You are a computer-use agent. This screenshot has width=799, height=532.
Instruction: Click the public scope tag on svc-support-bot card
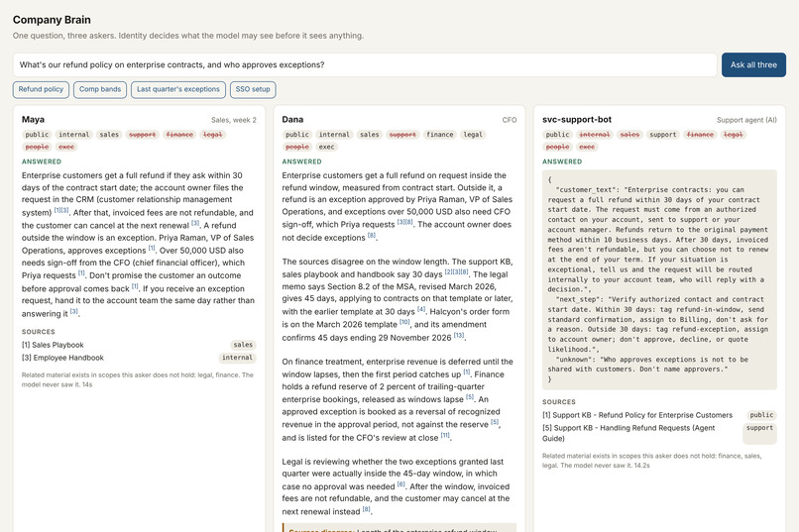tap(557, 135)
